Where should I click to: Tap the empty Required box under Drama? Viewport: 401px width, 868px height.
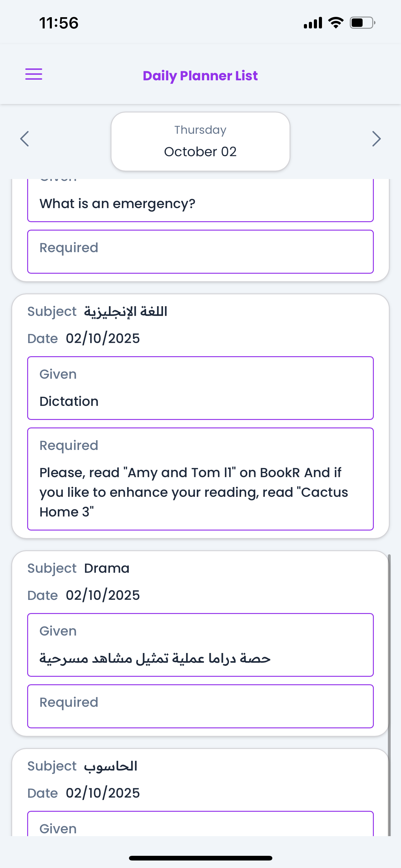pyautogui.click(x=200, y=706)
